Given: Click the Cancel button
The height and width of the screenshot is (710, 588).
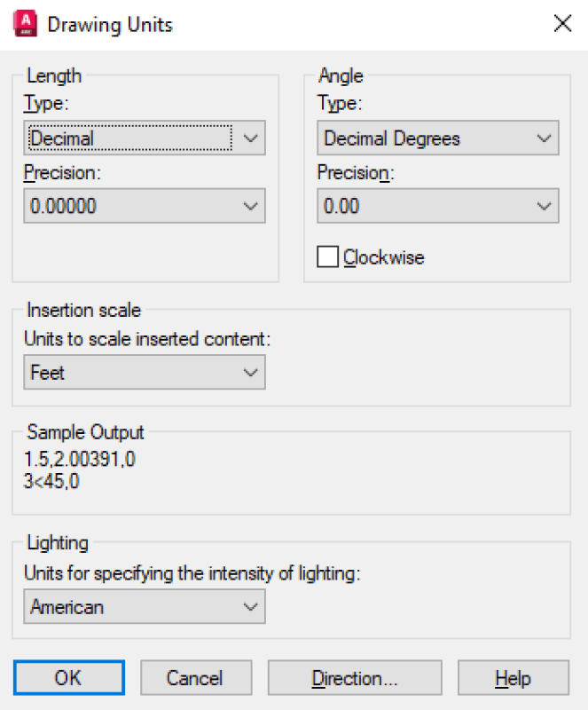Looking at the screenshot, I should 194,678.
